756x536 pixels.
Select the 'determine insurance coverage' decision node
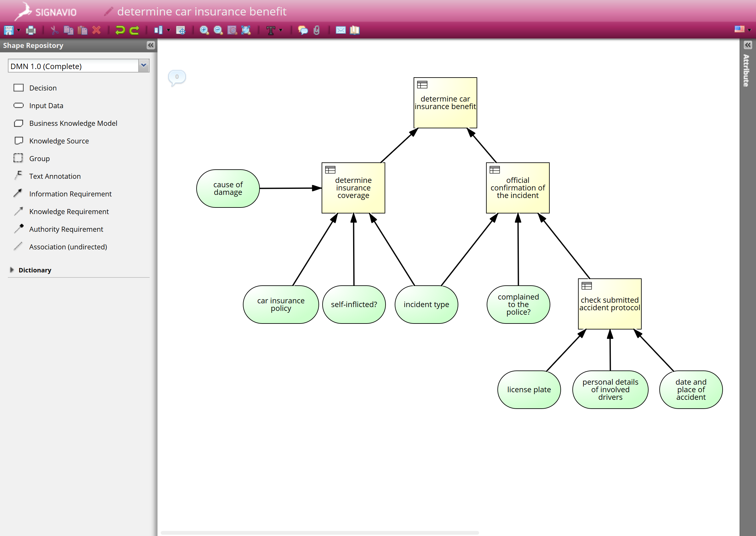[353, 188]
